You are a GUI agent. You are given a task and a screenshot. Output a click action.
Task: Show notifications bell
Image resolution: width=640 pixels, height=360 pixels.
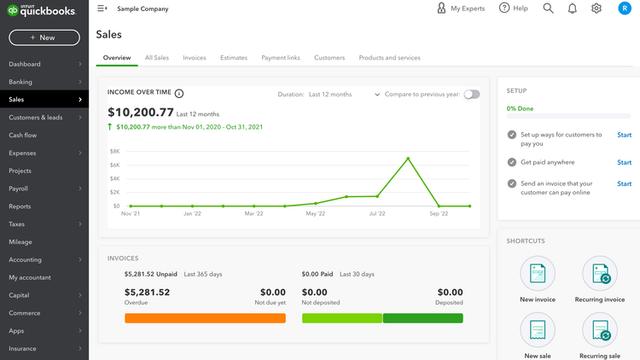(572, 9)
